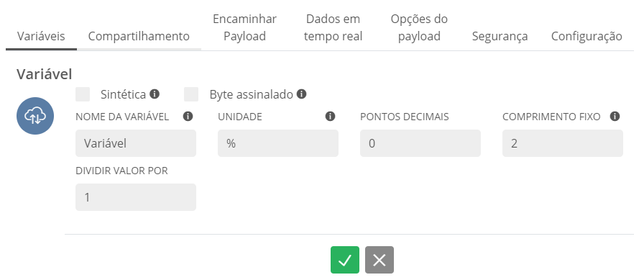The image size is (644, 280).
Task: Open the Encaminhar Payload tab
Action: [245, 27]
